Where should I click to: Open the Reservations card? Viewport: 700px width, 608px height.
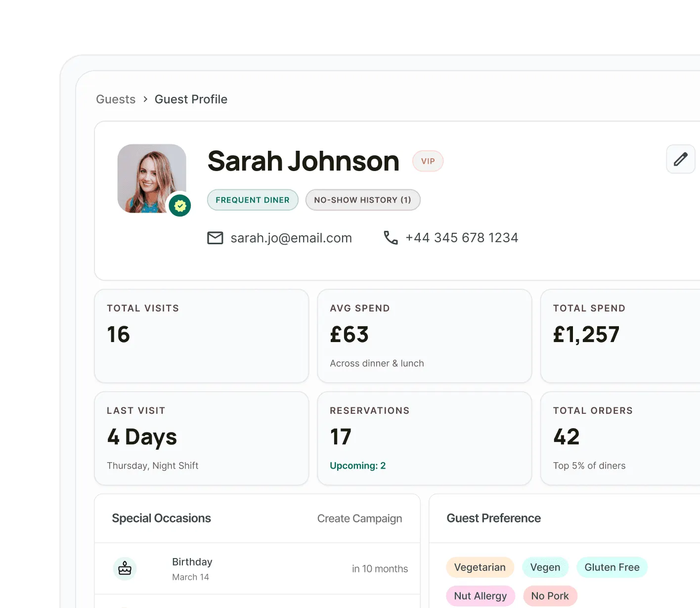click(x=425, y=438)
